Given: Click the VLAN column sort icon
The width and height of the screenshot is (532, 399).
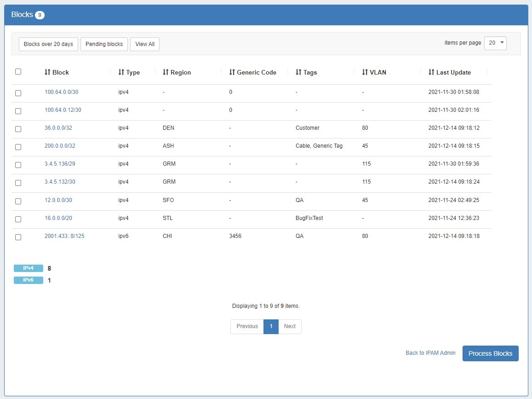Looking at the screenshot, I should click(x=365, y=72).
